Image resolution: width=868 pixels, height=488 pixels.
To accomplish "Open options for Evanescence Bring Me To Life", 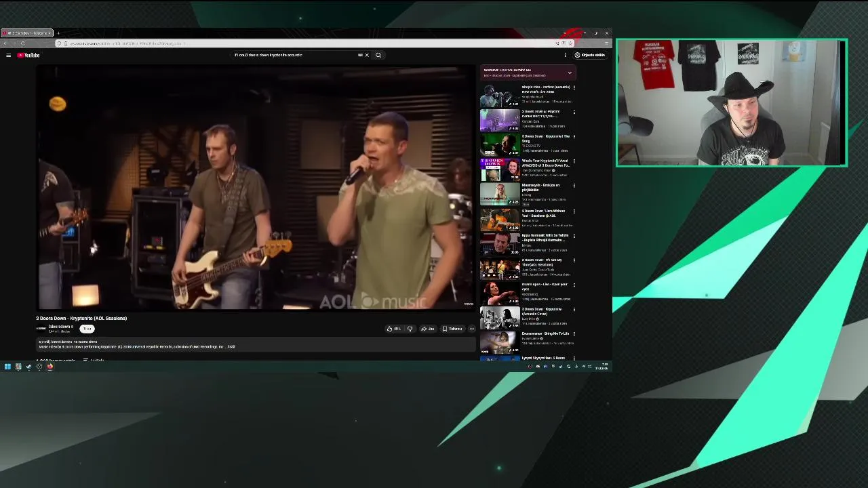I will coord(574,334).
